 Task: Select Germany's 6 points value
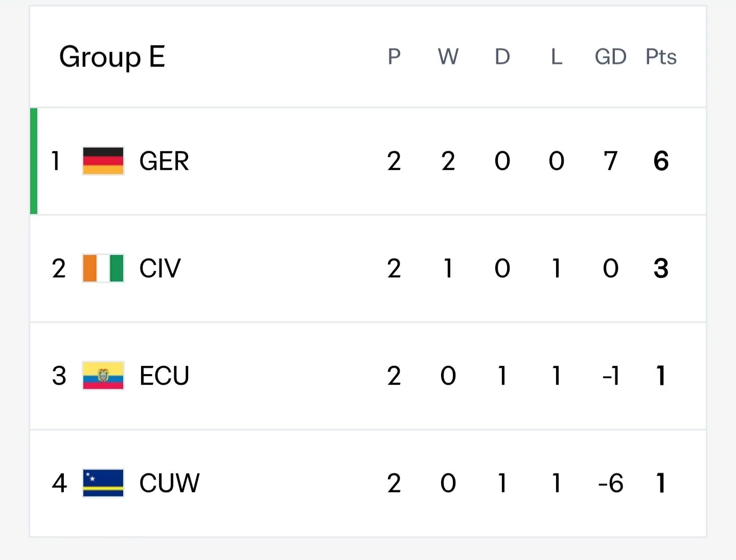[661, 161]
